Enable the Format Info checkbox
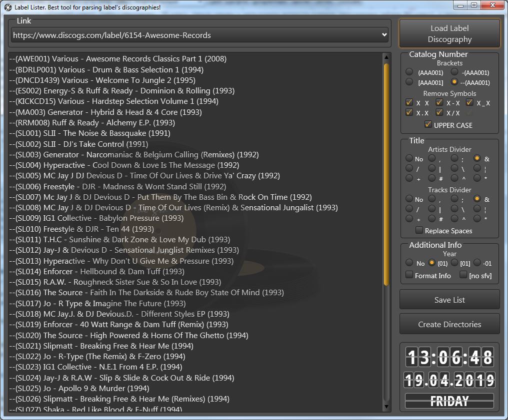This screenshot has height=420, width=508. [x=409, y=275]
